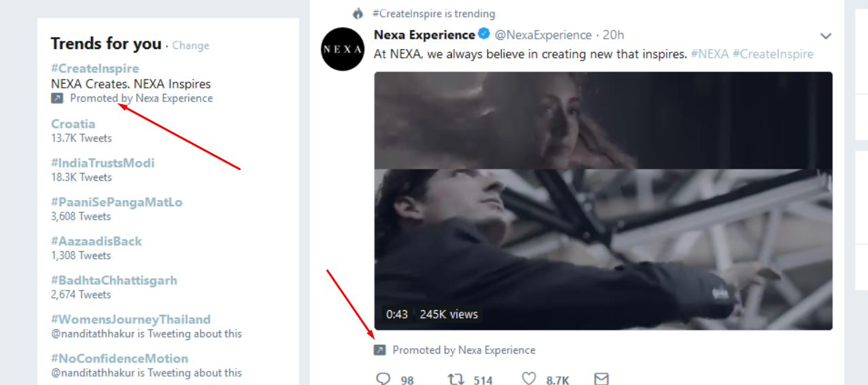Click the @NexaExperience handle
Screen dimensions: 868x385
[543, 35]
